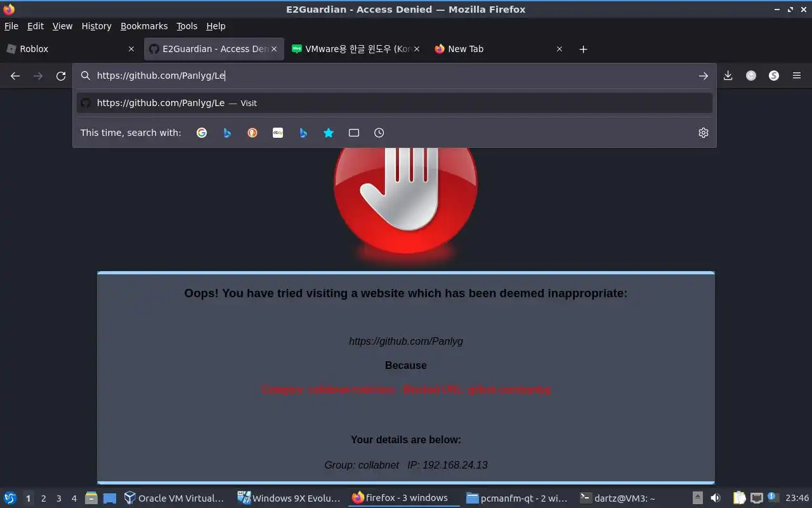Click the grey circle account icon
The height and width of the screenshot is (508, 812).
coord(751,76)
